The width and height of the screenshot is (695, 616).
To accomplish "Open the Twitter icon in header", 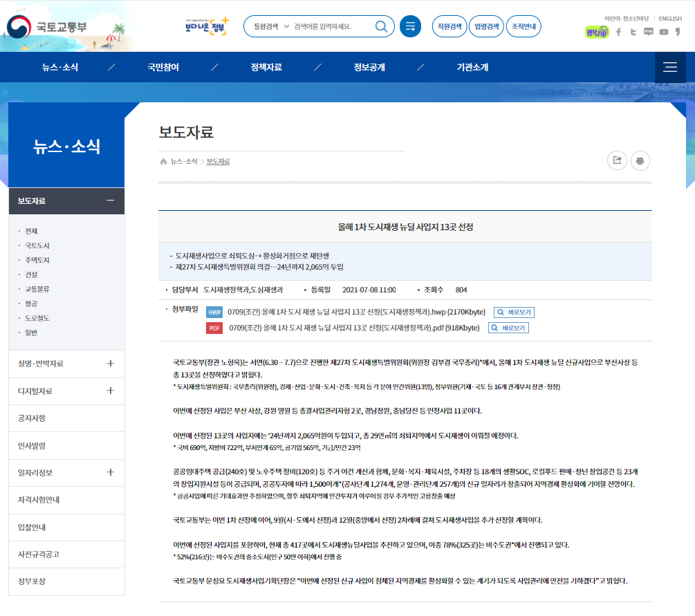I will tap(633, 32).
